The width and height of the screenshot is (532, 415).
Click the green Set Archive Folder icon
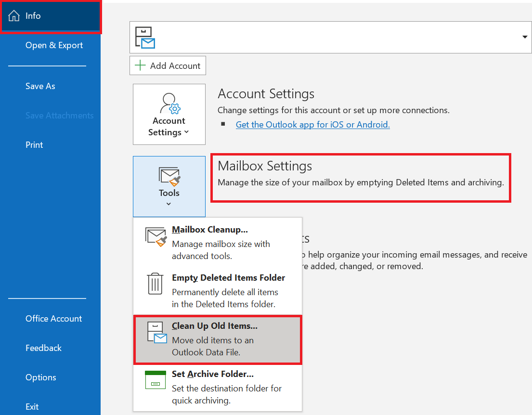point(156,380)
